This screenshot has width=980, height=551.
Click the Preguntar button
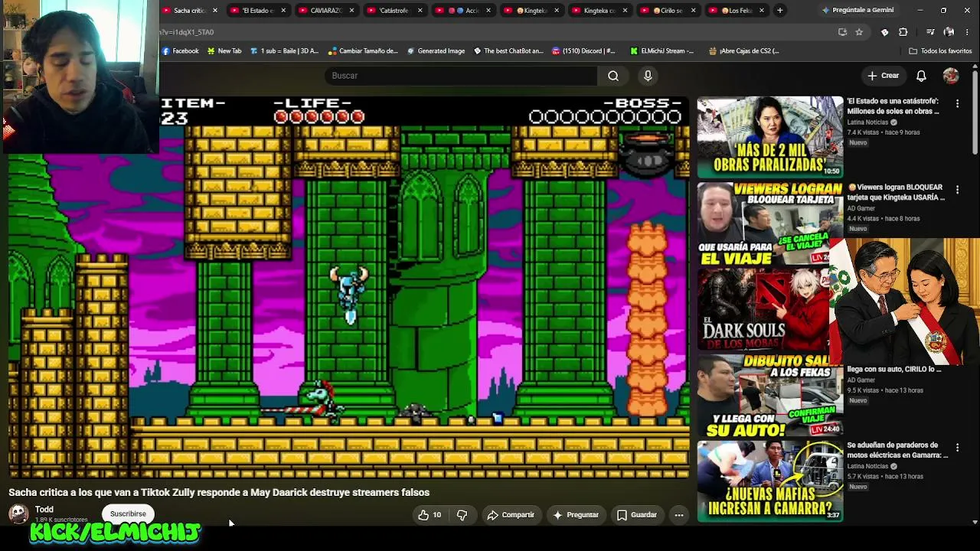pos(576,515)
